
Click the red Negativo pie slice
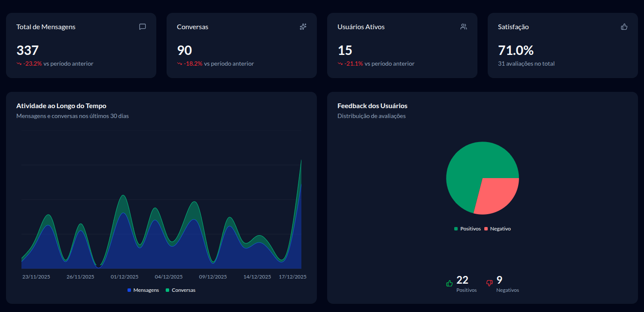click(x=498, y=195)
